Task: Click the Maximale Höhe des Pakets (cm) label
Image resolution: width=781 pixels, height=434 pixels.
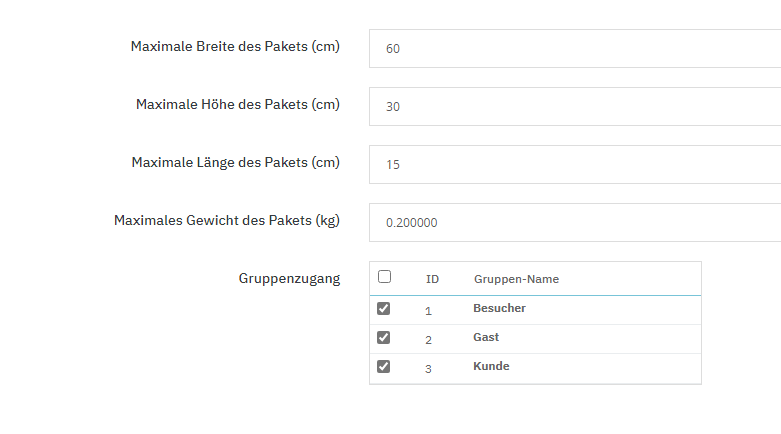Action: pos(238,104)
